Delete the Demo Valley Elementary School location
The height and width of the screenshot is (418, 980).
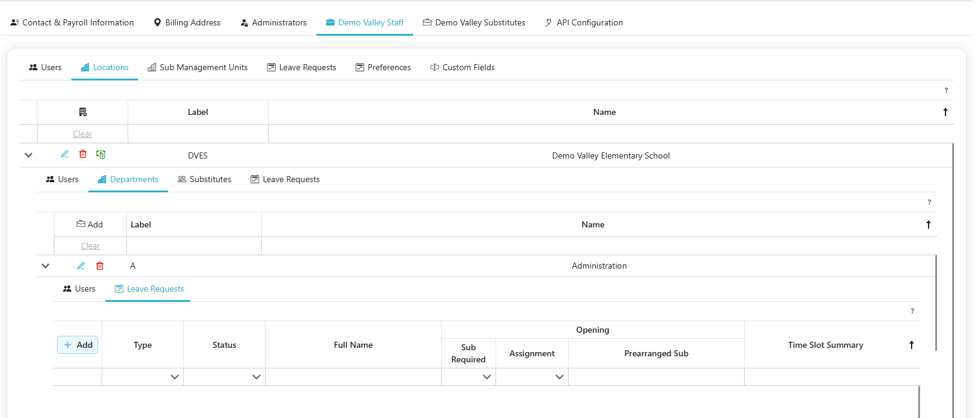83,154
